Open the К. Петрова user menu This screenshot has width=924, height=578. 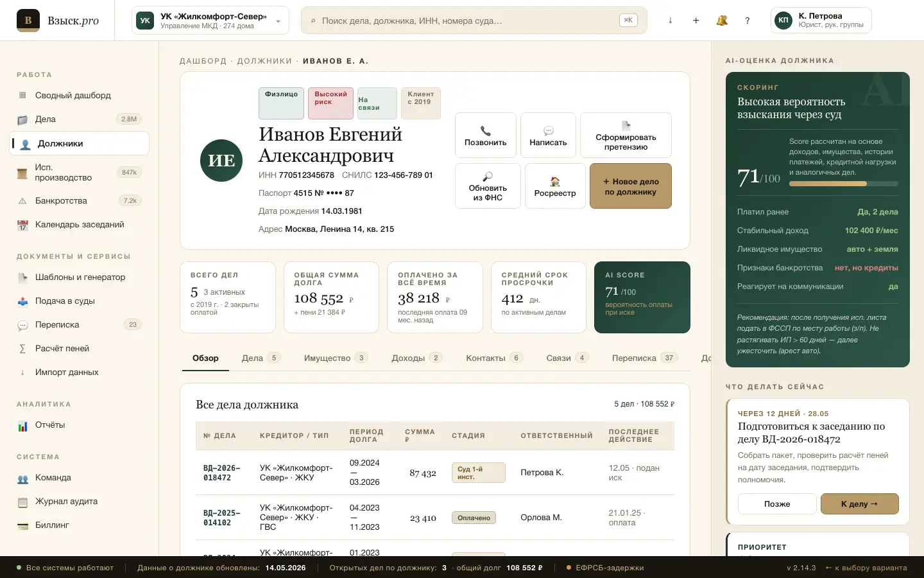point(821,21)
